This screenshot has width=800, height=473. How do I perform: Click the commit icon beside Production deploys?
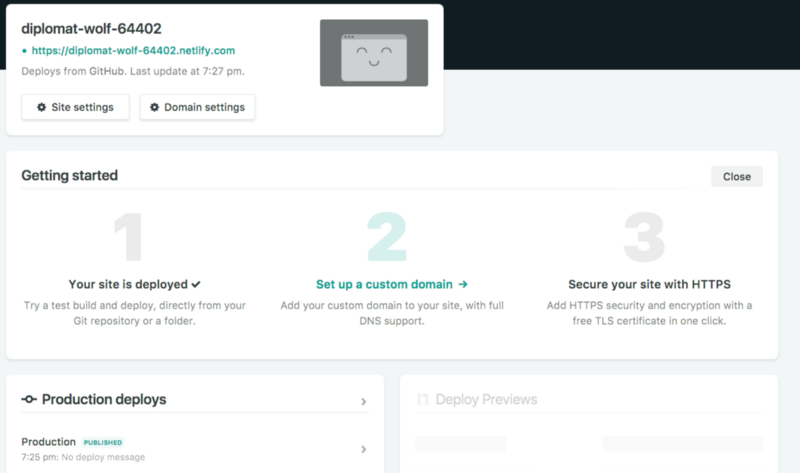coord(29,399)
